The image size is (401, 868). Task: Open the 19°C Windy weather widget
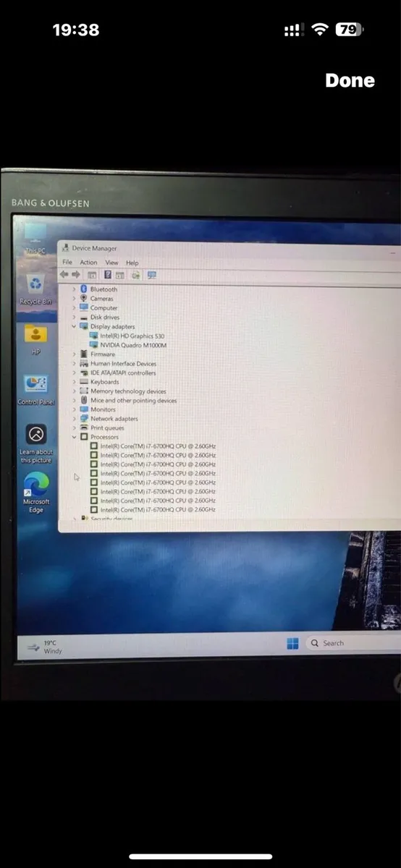point(45,647)
